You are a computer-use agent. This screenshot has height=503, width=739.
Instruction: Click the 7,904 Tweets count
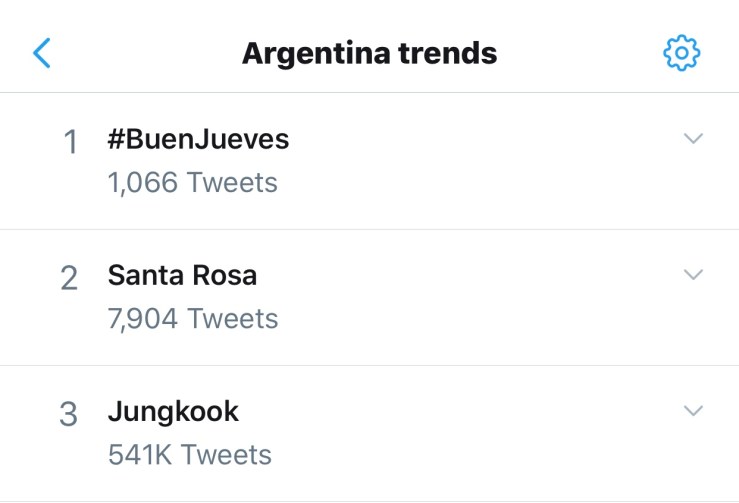[x=192, y=319]
